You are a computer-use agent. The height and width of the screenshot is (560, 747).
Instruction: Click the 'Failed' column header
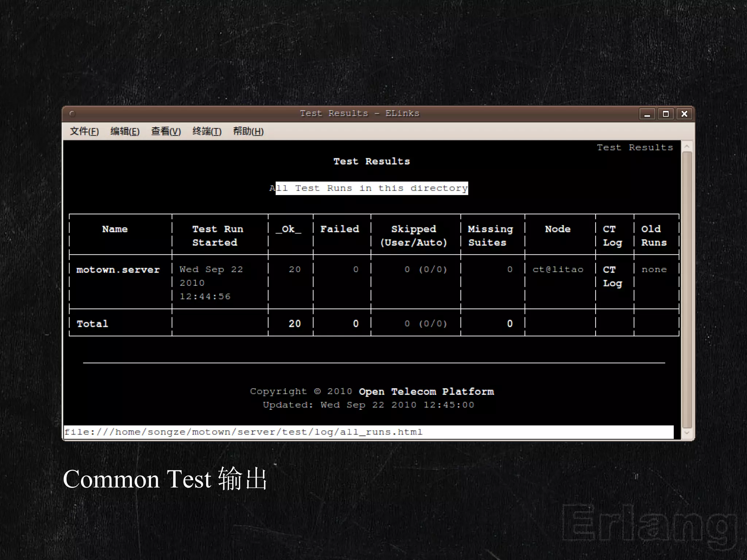[x=340, y=229]
